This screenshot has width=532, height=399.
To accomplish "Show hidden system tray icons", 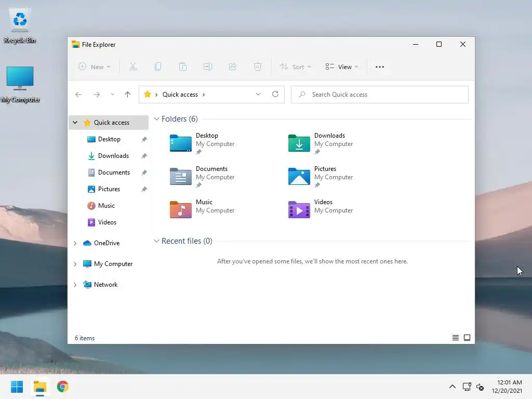I will tap(453, 387).
